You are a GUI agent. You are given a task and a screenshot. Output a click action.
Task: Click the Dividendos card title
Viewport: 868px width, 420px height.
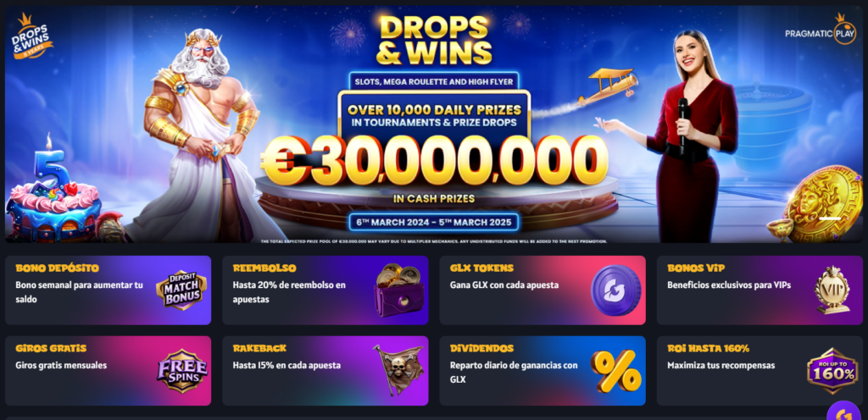pyautogui.click(x=481, y=348)
